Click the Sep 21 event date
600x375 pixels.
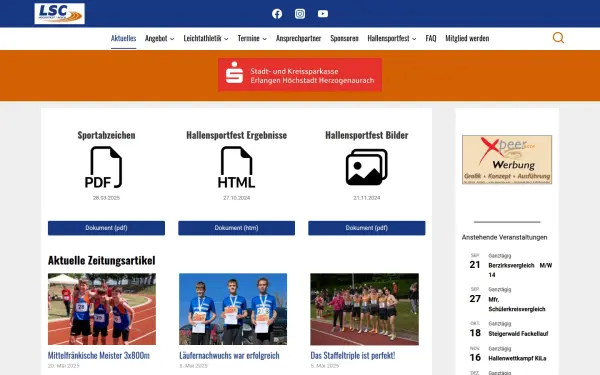pyautogui.click(x=475, y=262)
